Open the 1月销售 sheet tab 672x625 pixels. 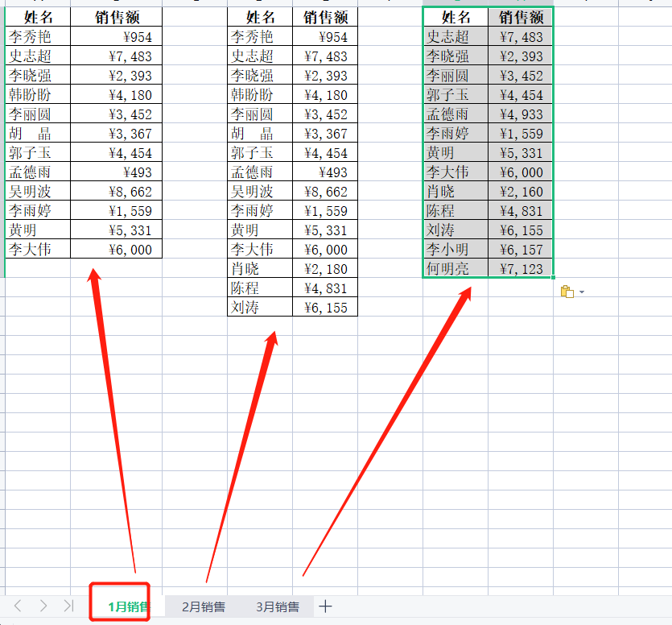click(128, 606)
